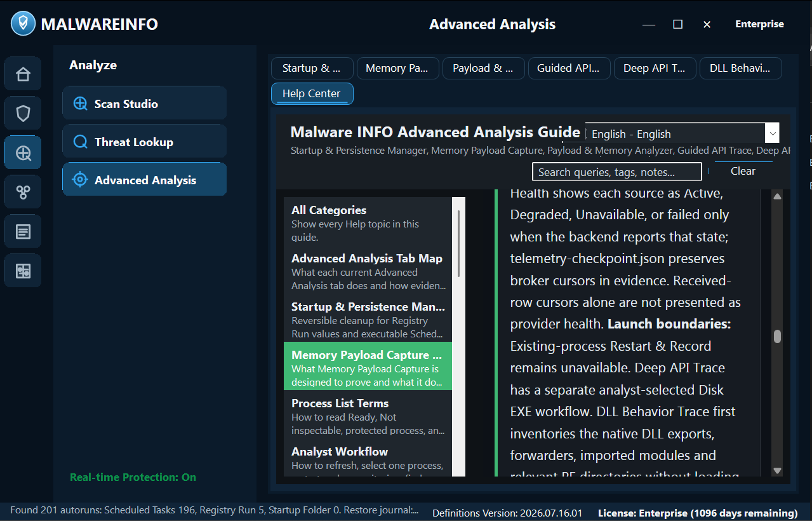Open the dashboard layout sidebar icon

click(x=23, y=271)
